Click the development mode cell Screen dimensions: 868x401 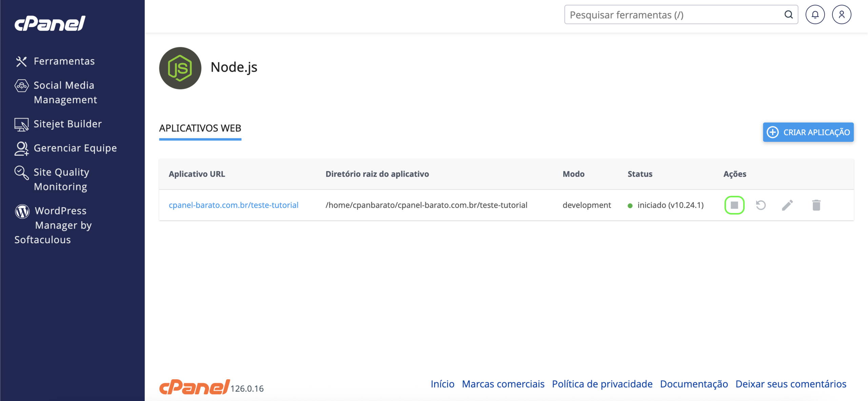[x=587, y=205]
